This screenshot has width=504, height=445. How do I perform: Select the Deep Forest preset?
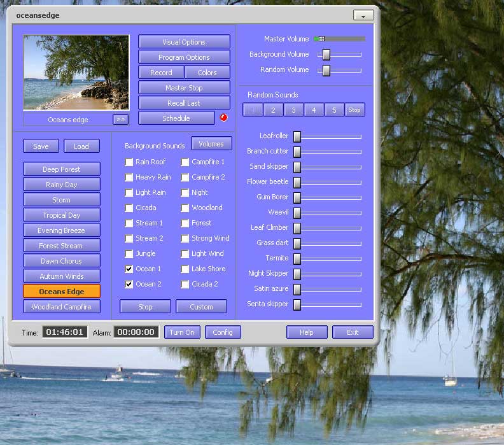pos(62,169)
